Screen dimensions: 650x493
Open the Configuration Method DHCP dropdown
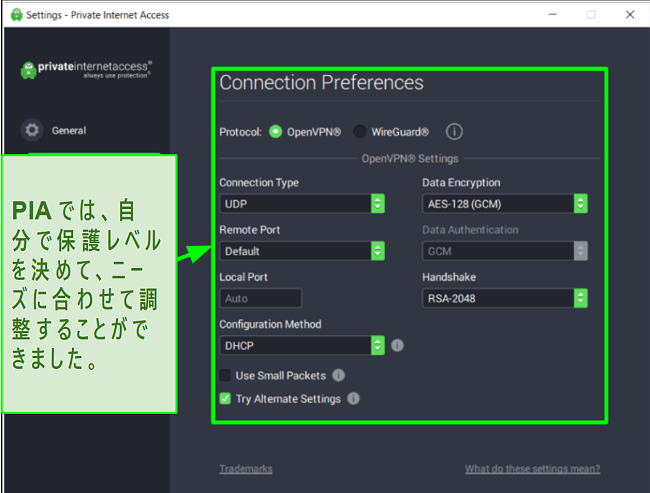302,345
